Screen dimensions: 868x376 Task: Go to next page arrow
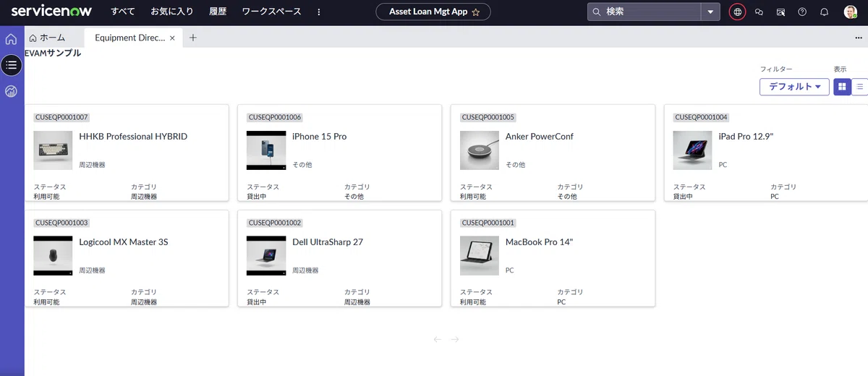coord(455,339)
